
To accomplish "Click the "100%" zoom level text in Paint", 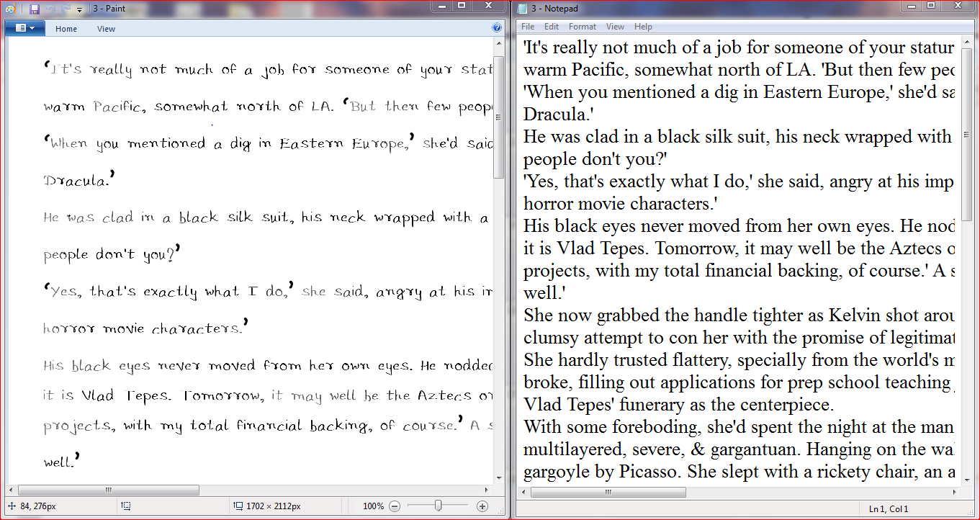I will (373, 506).
